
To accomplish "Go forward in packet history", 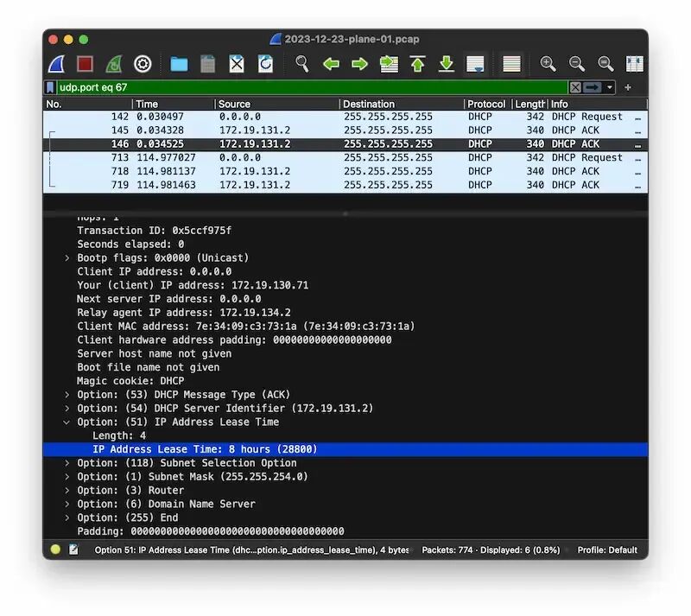I will coord(359,65).
